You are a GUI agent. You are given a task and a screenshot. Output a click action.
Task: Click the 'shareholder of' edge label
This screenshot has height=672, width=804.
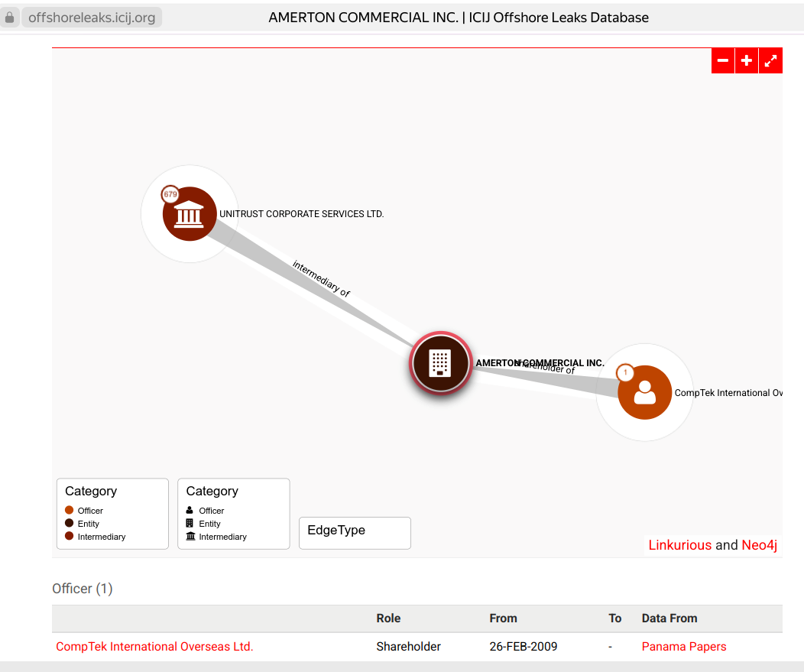click(546, 366)
